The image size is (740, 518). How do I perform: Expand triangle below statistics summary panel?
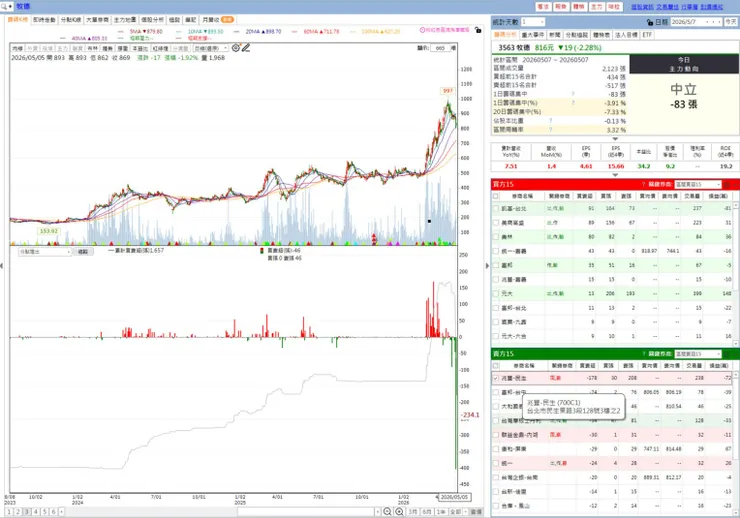(x=615, y=139)
